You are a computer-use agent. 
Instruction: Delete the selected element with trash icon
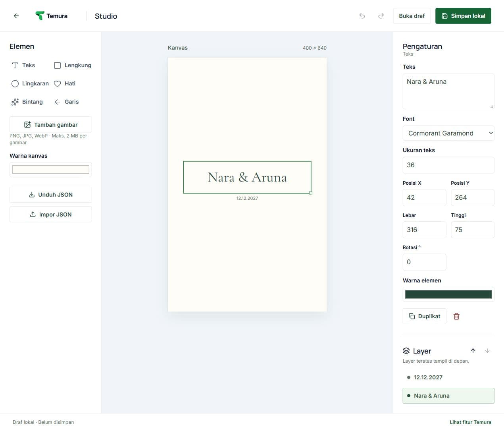(456, 316)
